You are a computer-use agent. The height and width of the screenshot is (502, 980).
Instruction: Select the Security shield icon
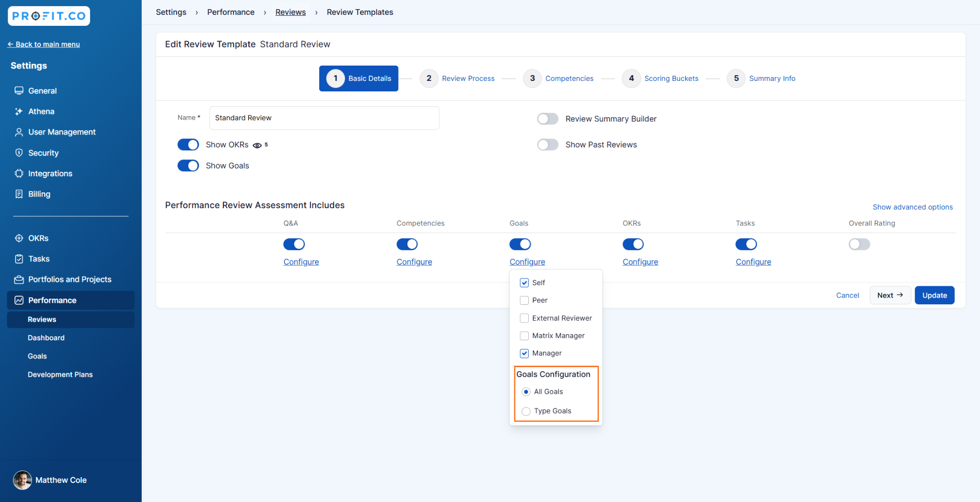pos(19,153)
